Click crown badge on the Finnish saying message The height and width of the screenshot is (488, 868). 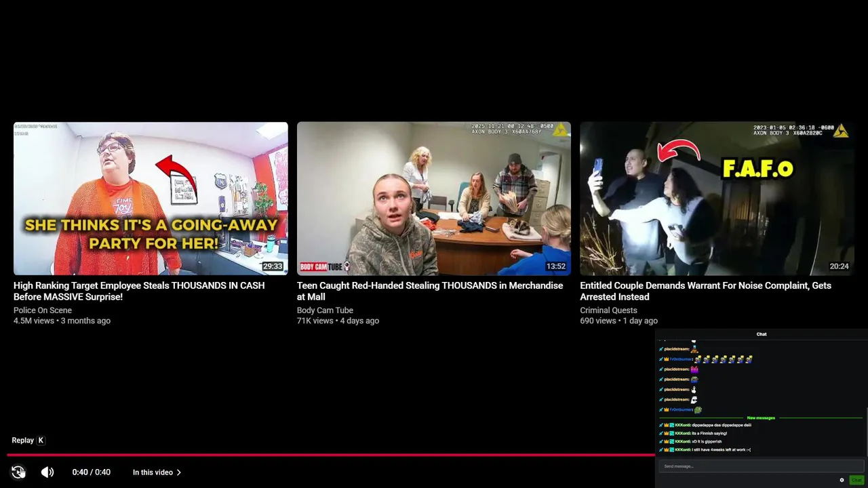(x=667, y=433)
